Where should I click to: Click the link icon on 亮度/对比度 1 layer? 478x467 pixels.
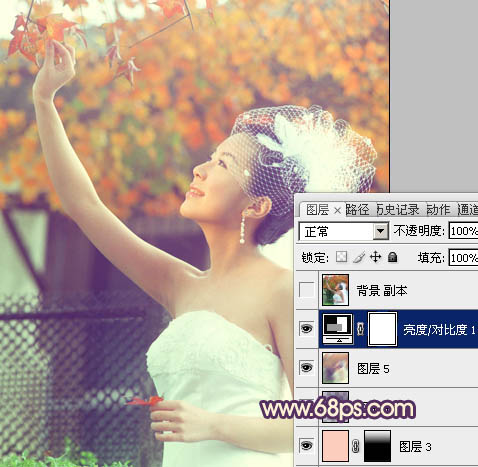[x=360, y=329]
